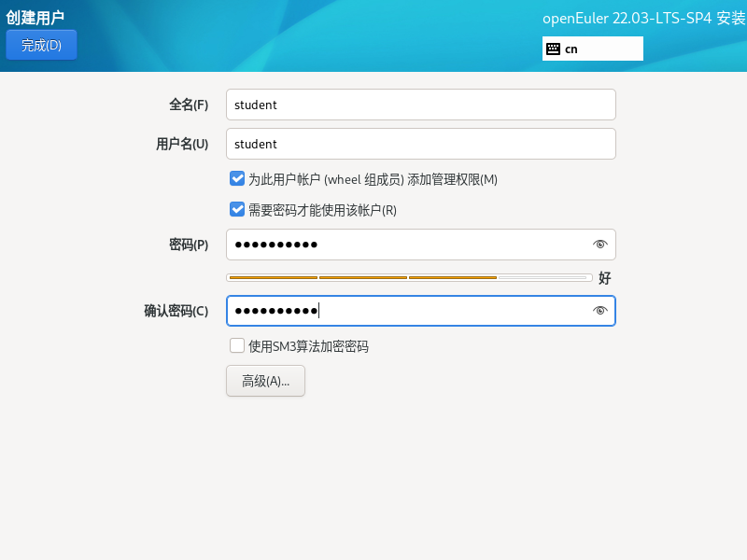Uncheck the wheel group admin privileges checkbox
The height and width of the screenshot is (560, 747).
tap(237, 179)
